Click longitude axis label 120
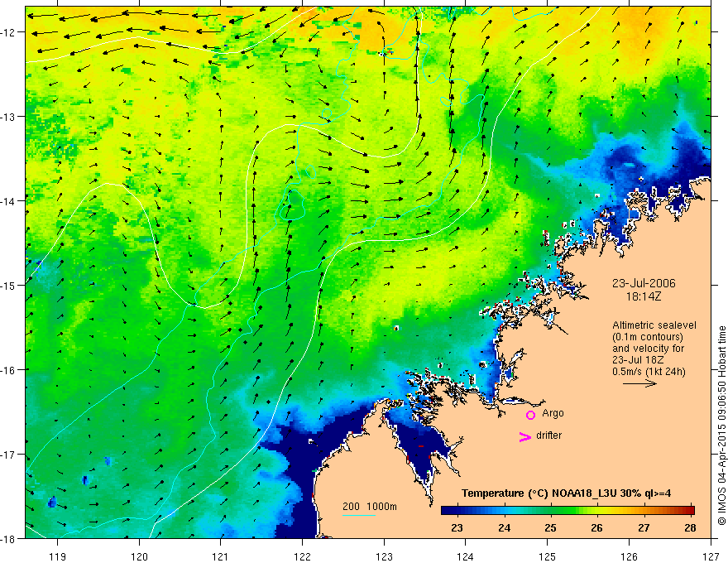728x563 pixels. click(139, 556)
